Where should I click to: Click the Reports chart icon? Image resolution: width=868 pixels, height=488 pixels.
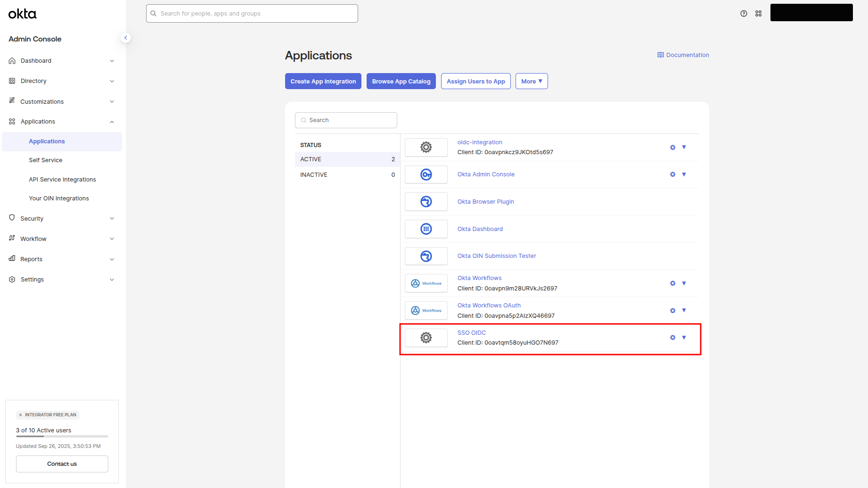click(12, 258)
